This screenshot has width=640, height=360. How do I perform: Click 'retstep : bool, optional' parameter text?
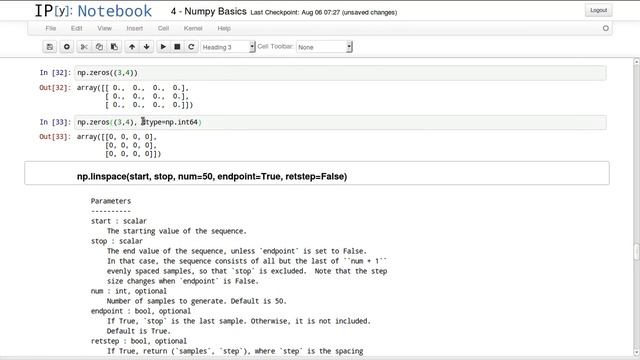tap(139, 341)
